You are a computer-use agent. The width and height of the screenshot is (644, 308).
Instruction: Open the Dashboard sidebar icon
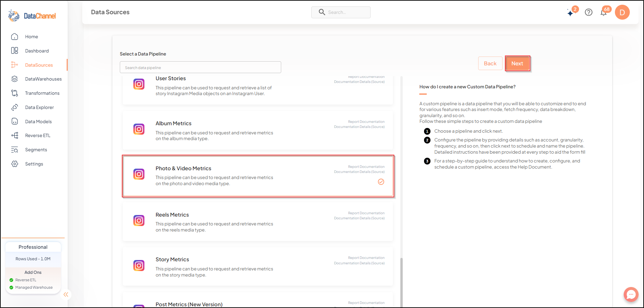pyautogui.click(x=15, y=51)
